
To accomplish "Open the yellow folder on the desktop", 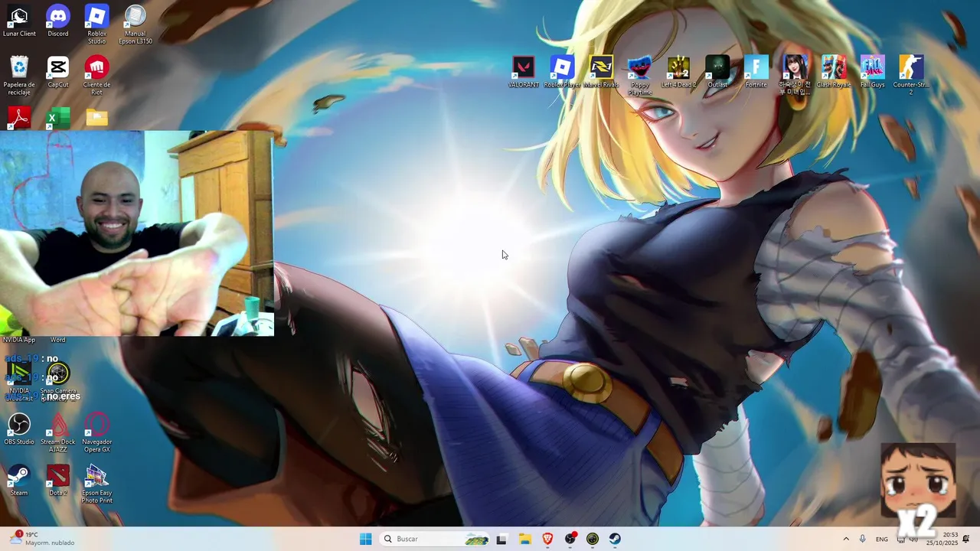I will [97, 118].
